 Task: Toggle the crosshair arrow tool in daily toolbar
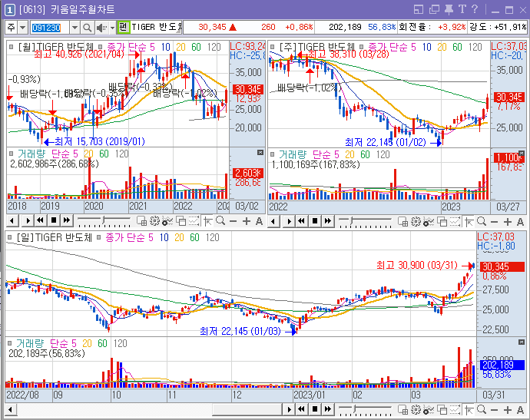coord(469,410)
